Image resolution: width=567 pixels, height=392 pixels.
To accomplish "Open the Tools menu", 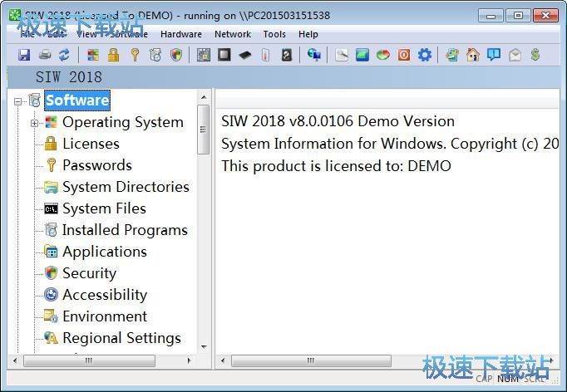I will coord(274,34).
